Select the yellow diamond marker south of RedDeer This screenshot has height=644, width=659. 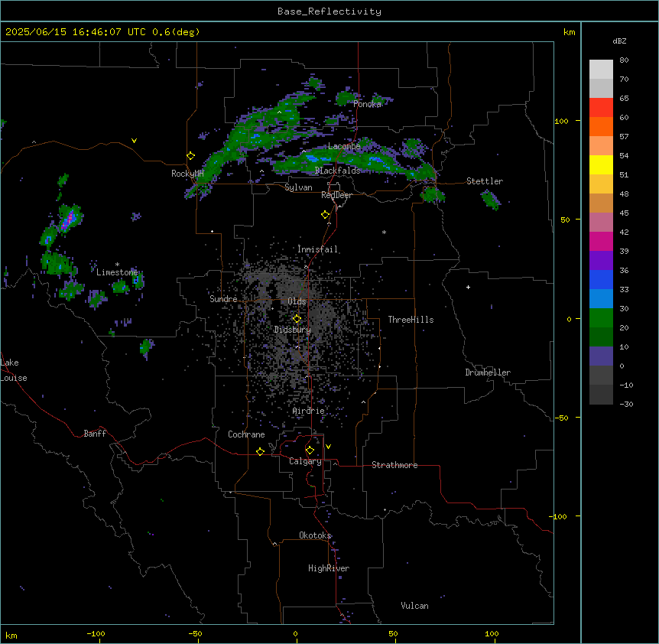tap(326, 215)
